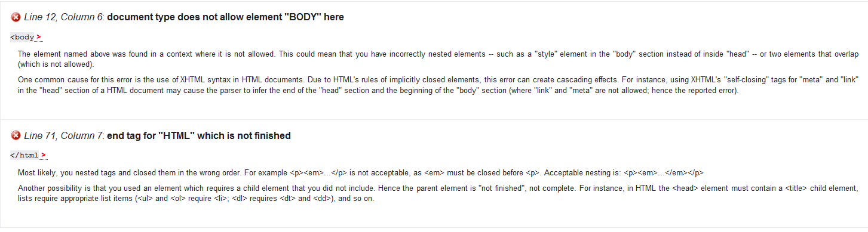The width and height of the screenshot is (868, 232).
Task: Click the red error icon for Line 12
Action: point(16,17)
